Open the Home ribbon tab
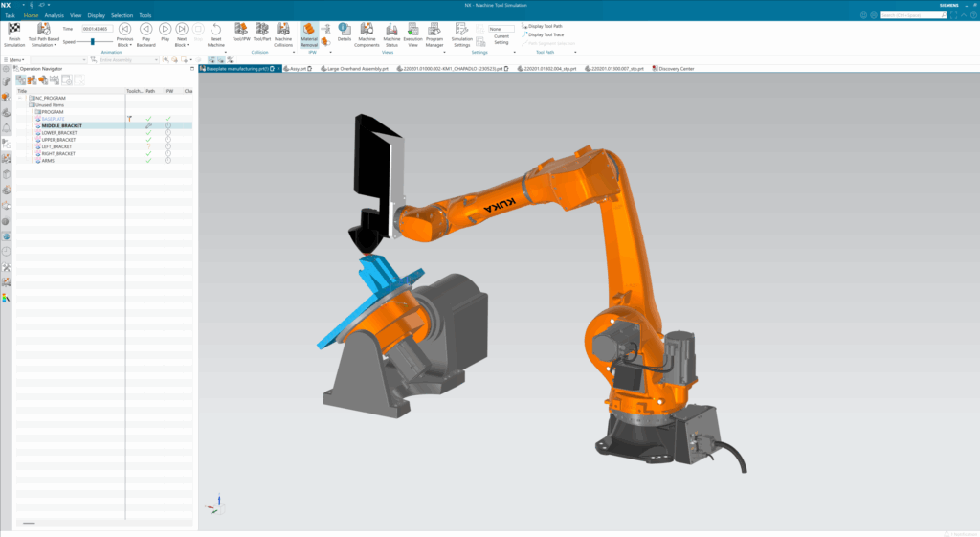Screen dimensions: 980x537 pos(31,15)
